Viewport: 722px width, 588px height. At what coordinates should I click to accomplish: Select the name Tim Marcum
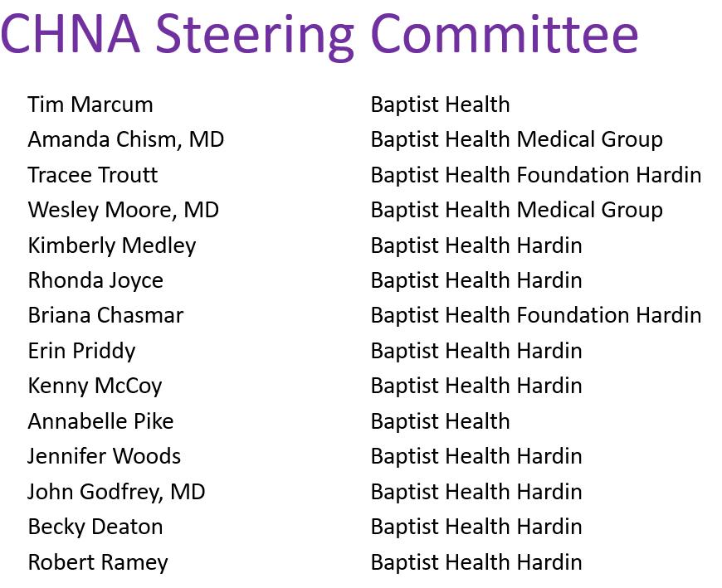tap(90, 104)
